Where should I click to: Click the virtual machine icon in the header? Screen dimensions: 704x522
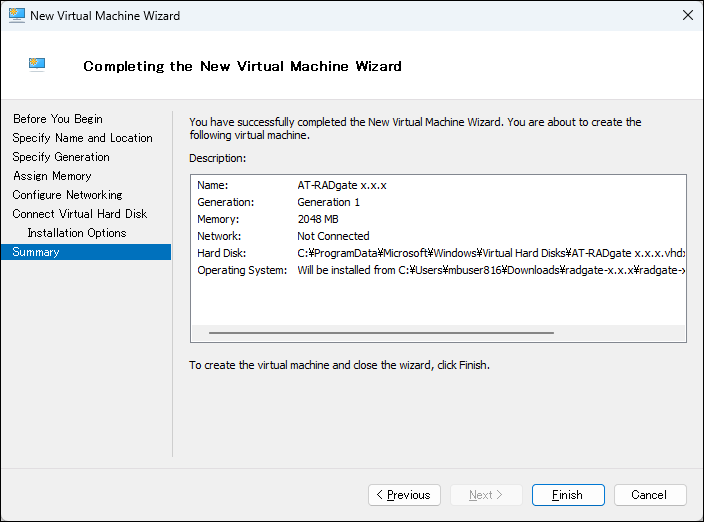tap(38, 65)
